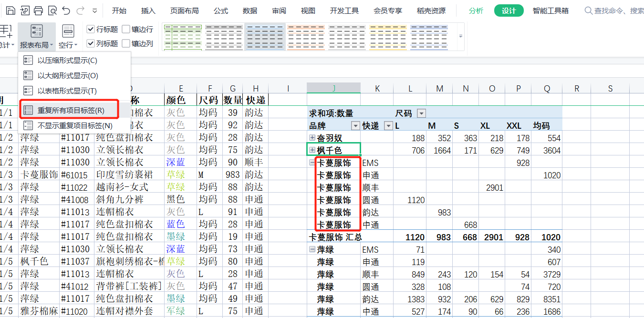This screenshot has width=644, height=318.
Task: Click the Print icon
Action: 38,10
